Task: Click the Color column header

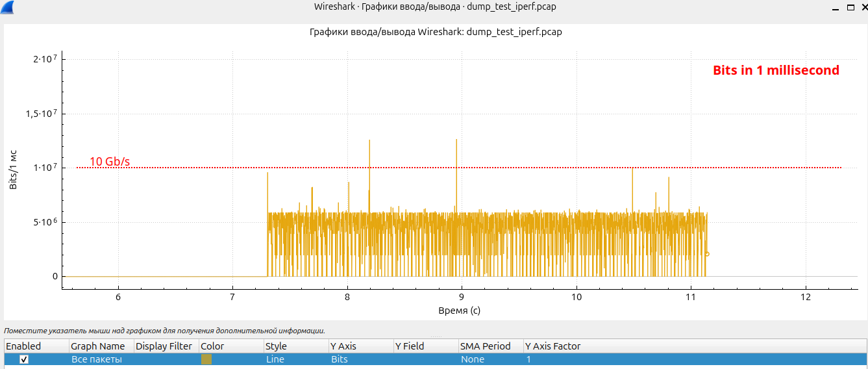Action: coord(231,346)
